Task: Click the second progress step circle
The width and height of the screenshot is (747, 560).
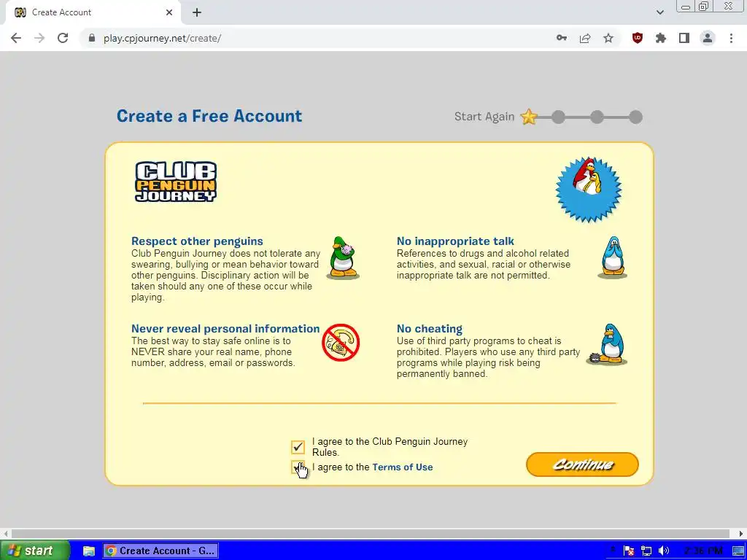Action: click(x=558, y=117)
